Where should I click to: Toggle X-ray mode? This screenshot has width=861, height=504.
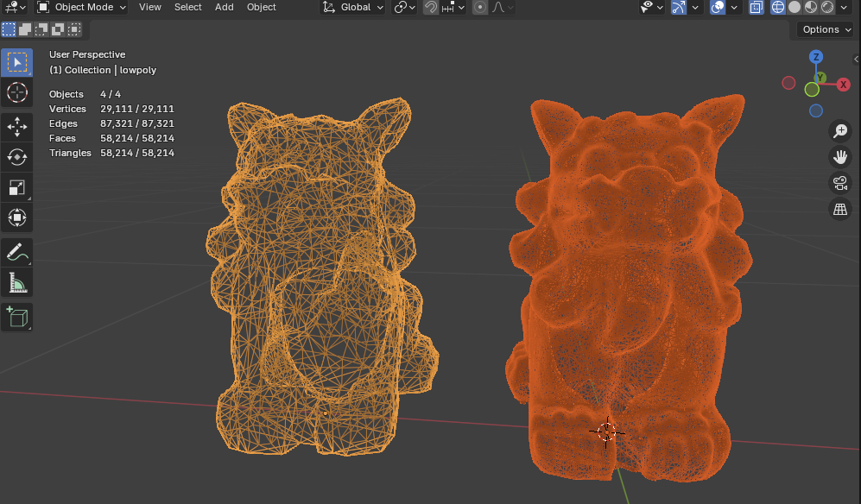[757, 7]
